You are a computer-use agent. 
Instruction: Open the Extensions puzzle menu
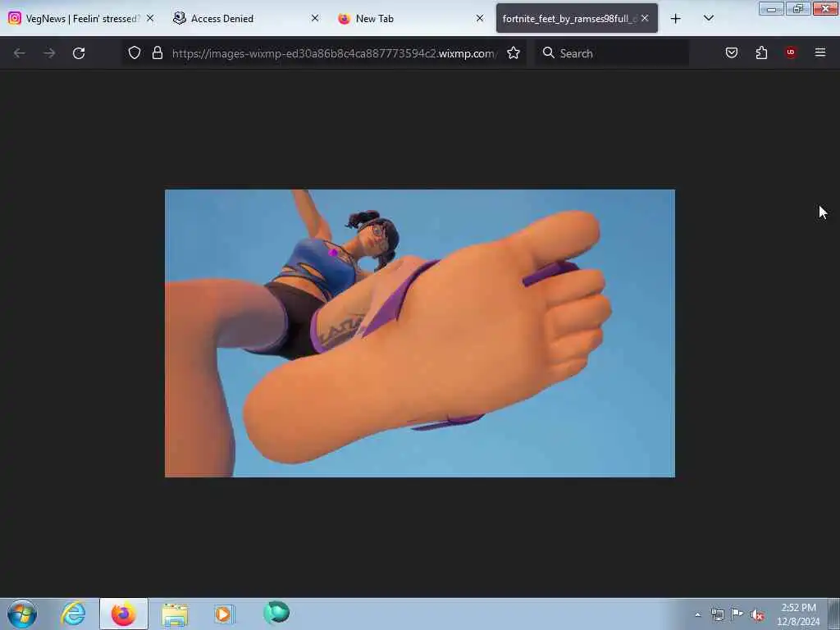pos(761,52)
